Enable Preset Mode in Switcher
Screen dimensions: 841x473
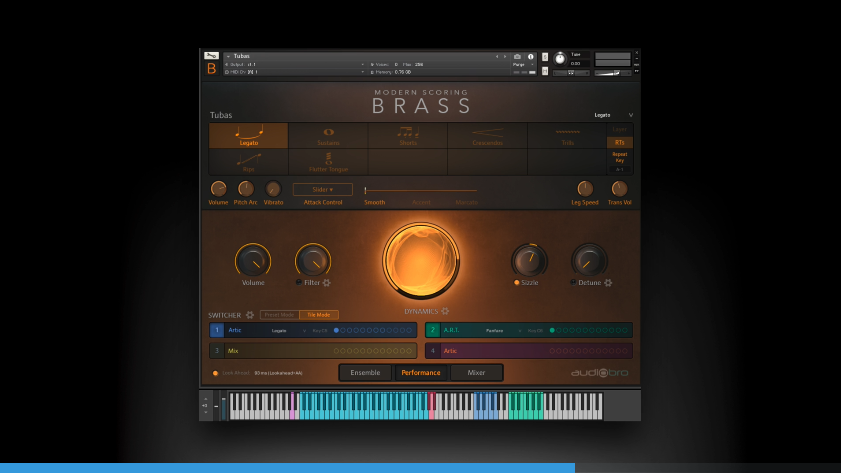click(279, 315)
